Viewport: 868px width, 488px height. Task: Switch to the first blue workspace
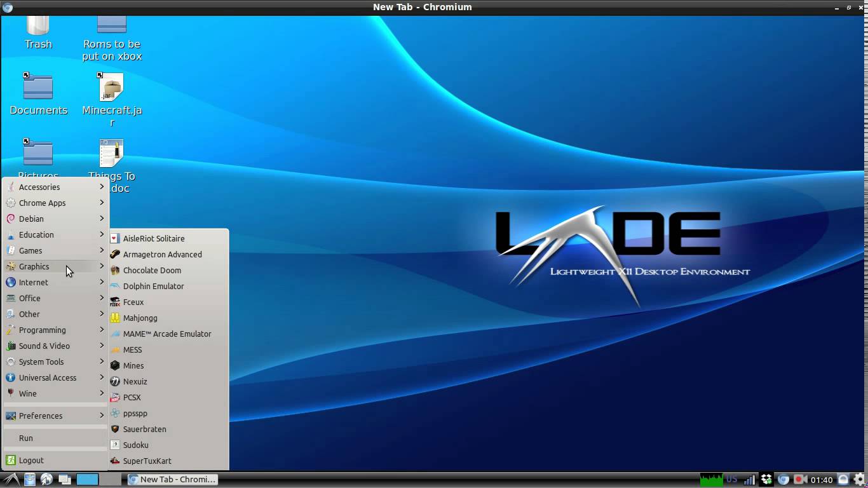tap(88, 480)
